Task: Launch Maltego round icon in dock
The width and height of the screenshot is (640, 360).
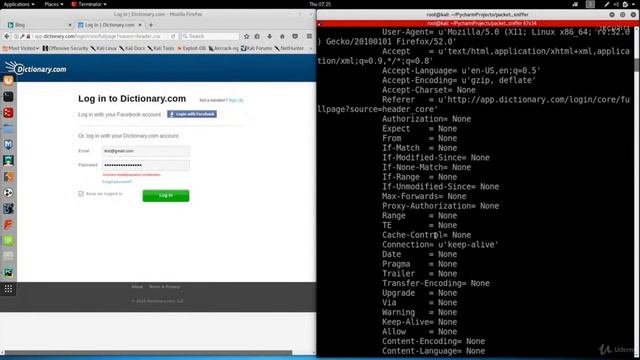Action: (x=8, y=192)
